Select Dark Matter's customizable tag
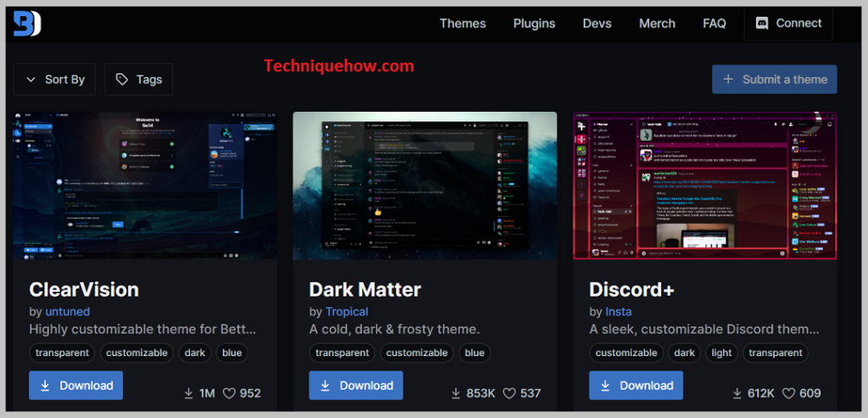The width and height of the screenshot is (868, 418). pyautogui.click(x=417, y=353)
